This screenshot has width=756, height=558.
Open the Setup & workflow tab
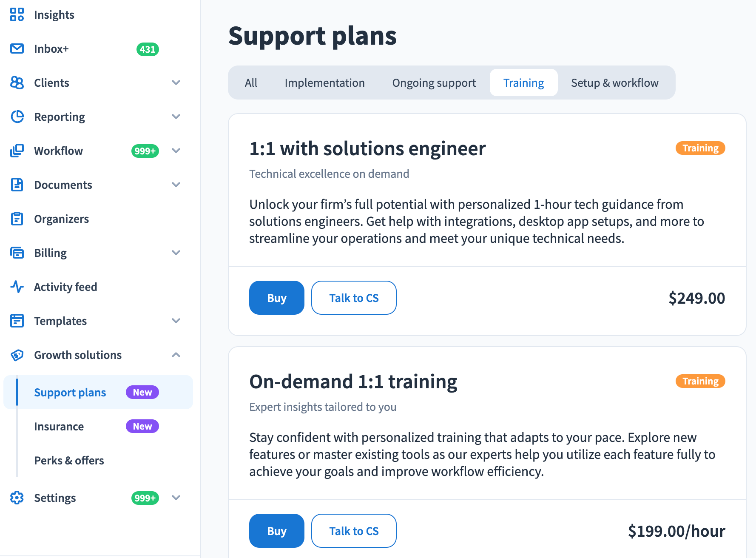point(614,83)
